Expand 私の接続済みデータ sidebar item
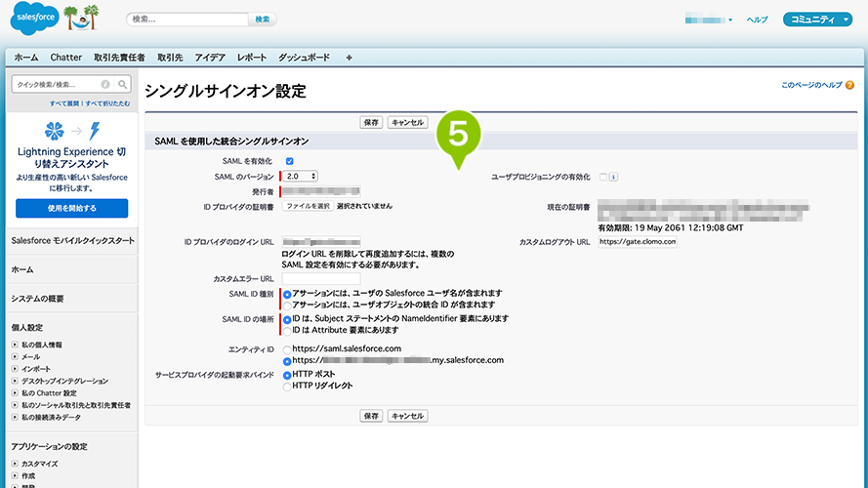 tap(15, 417)
